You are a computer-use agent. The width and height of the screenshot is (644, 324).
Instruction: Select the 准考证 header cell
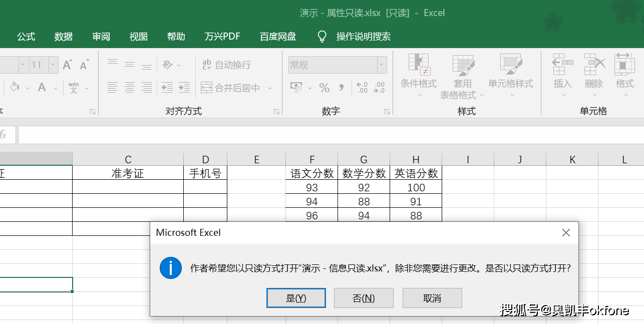[x=128, y=173]
